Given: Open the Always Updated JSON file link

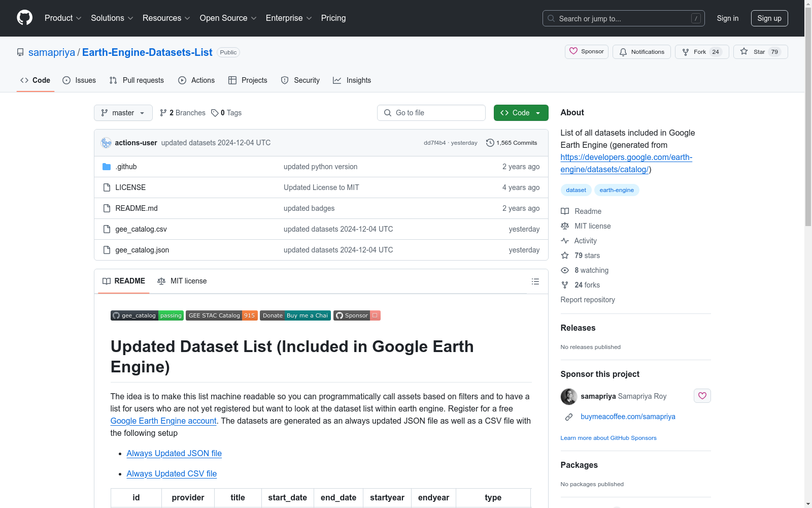Looking at the screenshot, I should click(174, 453).
